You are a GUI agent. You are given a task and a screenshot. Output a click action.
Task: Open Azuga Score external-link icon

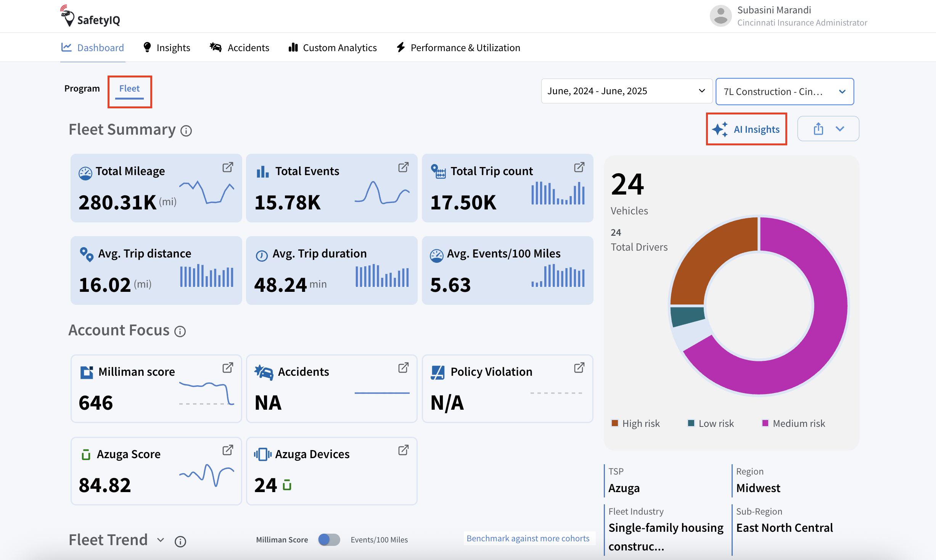click(x=228, y=450)
